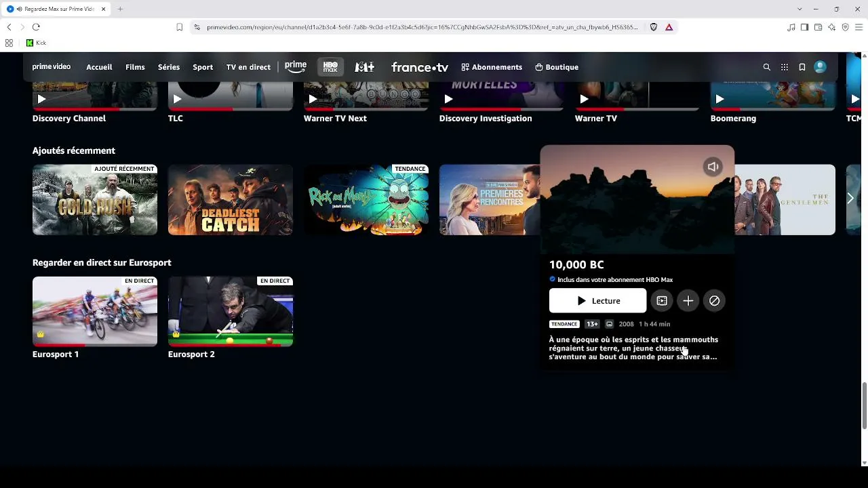
Task: Open The Gentlemen thumbnail
Action: click(x=785, y=200)
